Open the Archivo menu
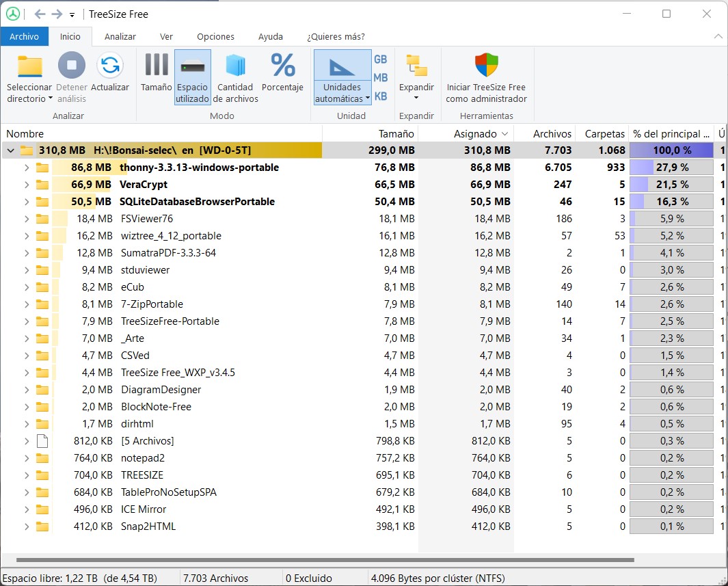728x586 pixels. (24, 37)
